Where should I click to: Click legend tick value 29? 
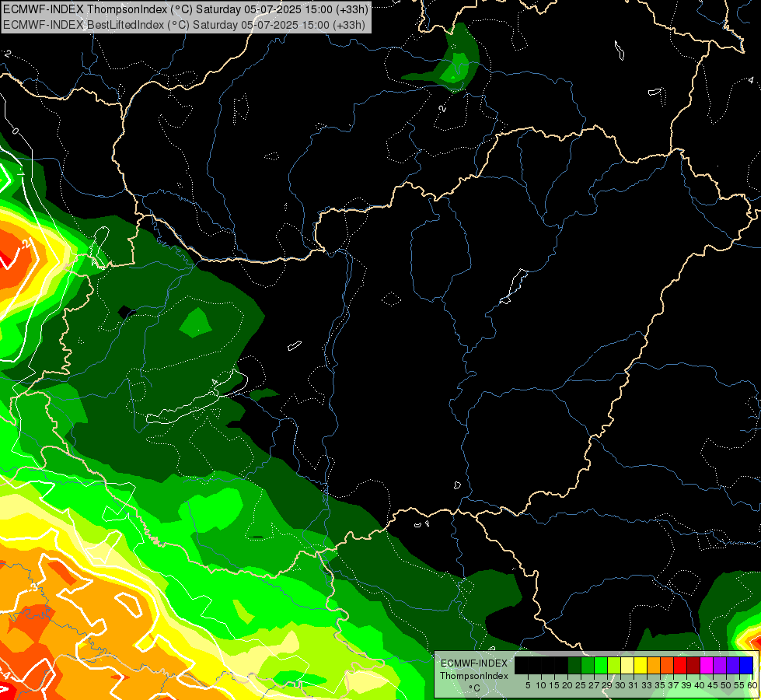(607, 685)
